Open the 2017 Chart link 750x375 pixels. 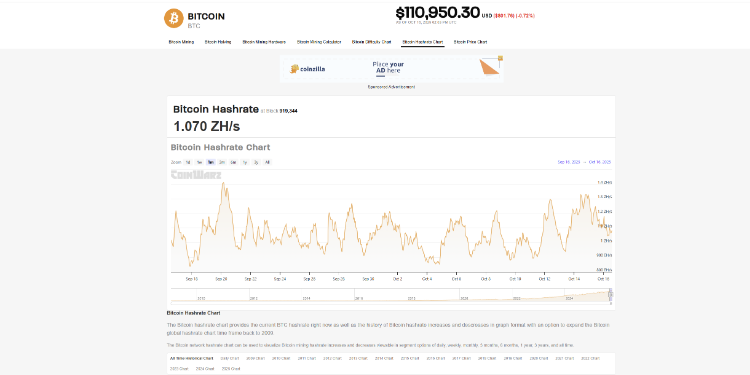pyautogui.click(x=461, y=358)
